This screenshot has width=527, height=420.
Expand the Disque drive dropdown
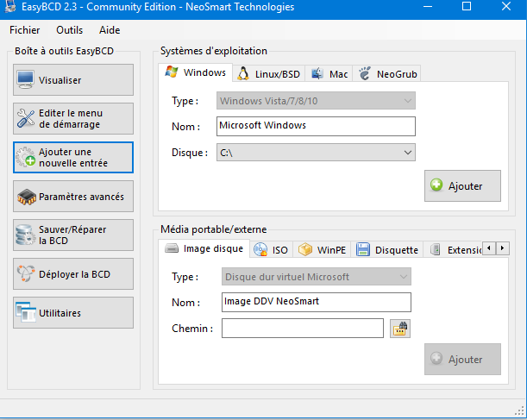(x=408, y=153)
